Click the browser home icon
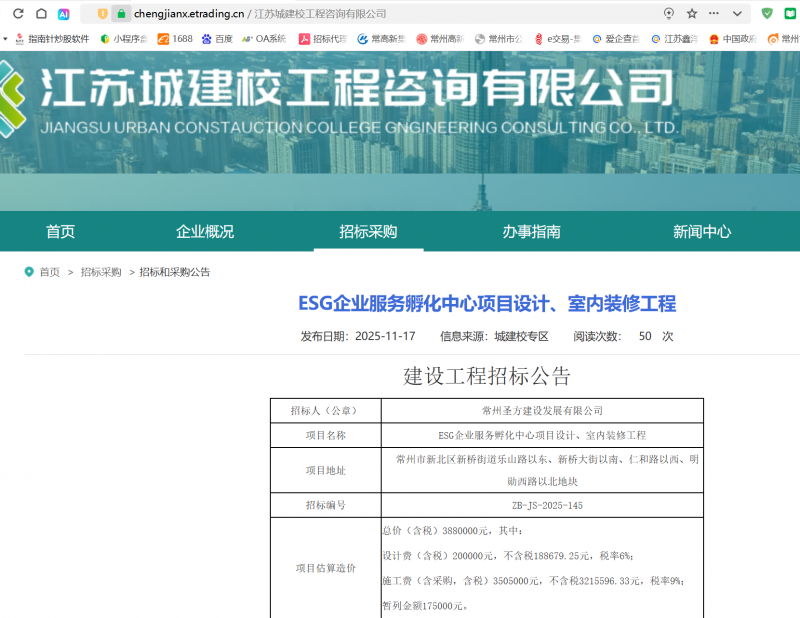800x618 pixels. tap(41, 14)
